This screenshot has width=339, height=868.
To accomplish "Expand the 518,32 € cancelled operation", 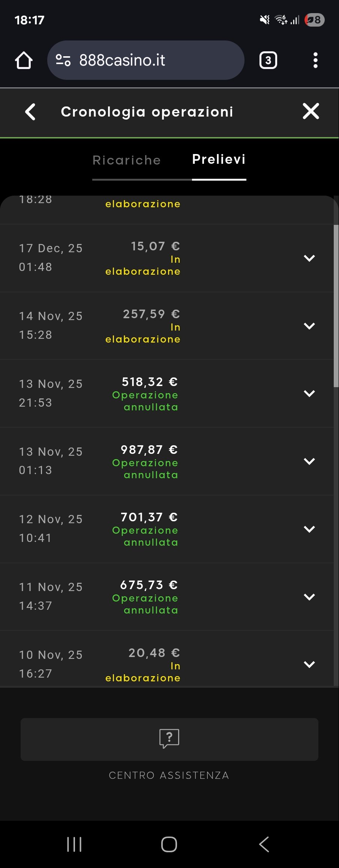I will pos(309,394).
